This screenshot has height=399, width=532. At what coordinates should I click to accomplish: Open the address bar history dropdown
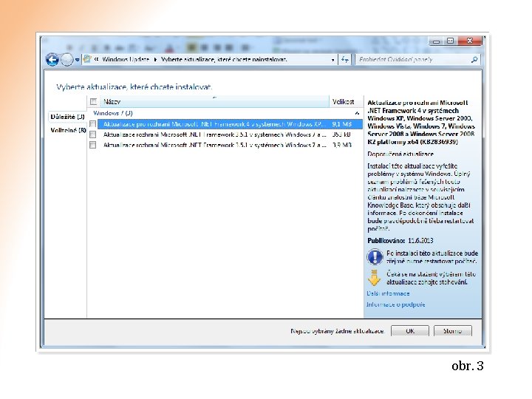[332, 60]
